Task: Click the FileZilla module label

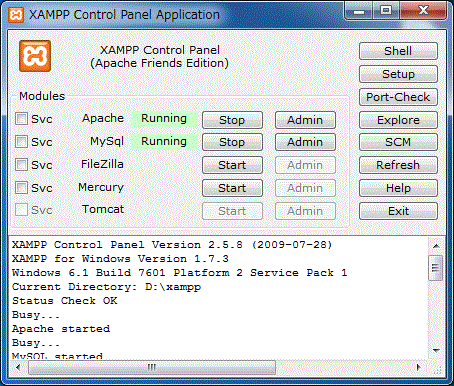Action: coord(102,164)
